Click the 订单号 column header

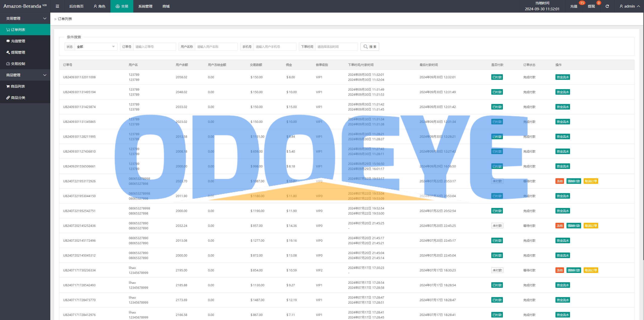pyautogui.click(x=67, y=65)
